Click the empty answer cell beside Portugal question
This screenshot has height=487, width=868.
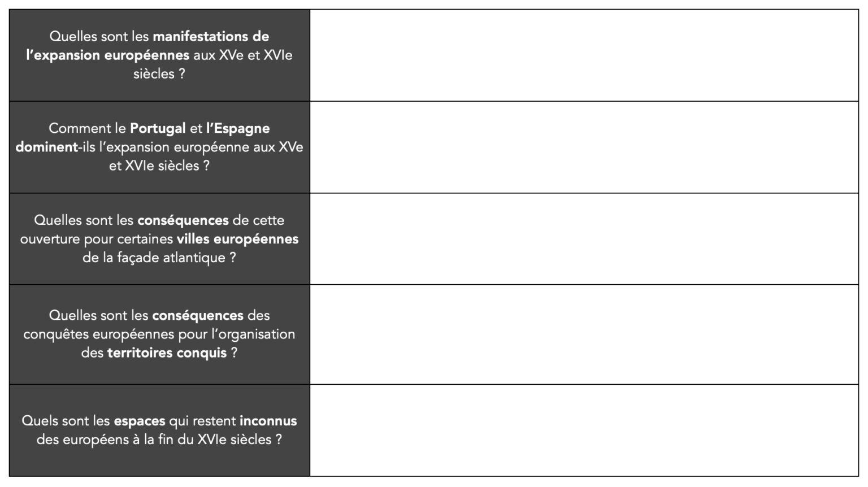coord(584,147)
